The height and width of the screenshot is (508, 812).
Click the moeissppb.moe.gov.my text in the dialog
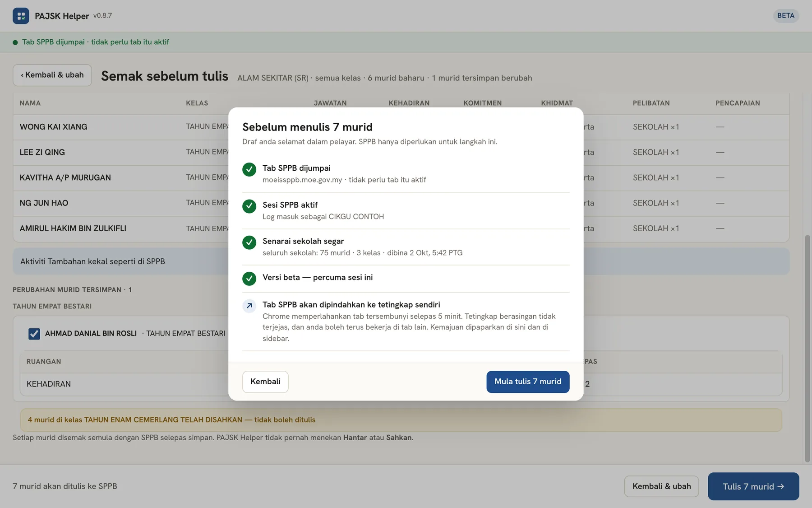tap(302, 180)
